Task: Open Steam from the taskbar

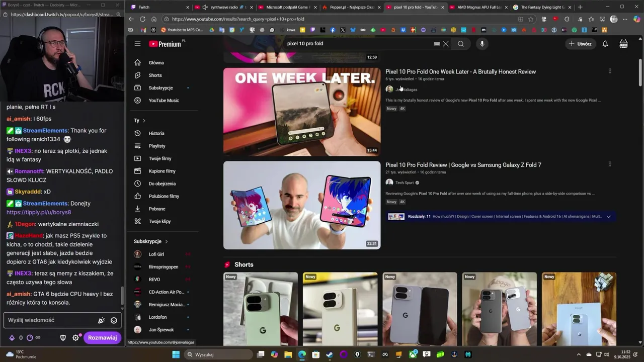Action: coord(329,354)
